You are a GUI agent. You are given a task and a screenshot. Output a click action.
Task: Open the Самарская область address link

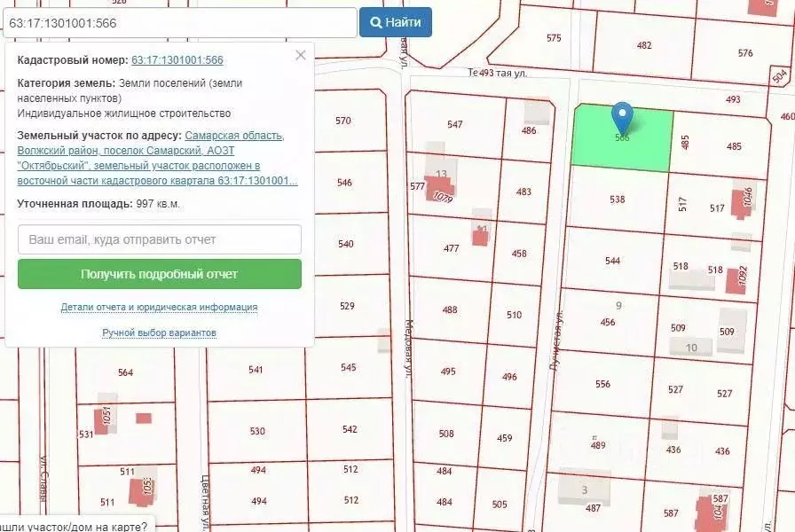[157, 158]
